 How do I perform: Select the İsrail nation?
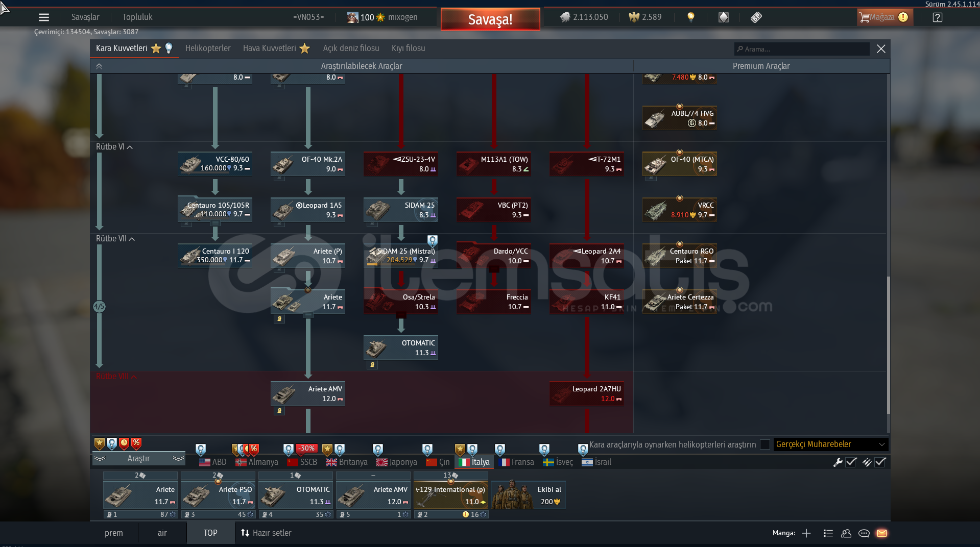(x=596, y=462)
